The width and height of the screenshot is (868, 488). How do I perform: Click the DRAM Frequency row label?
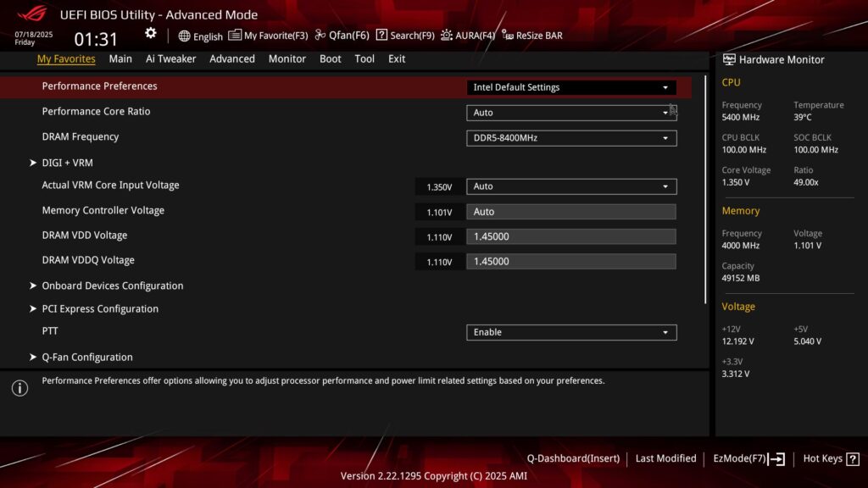[81, 136]
